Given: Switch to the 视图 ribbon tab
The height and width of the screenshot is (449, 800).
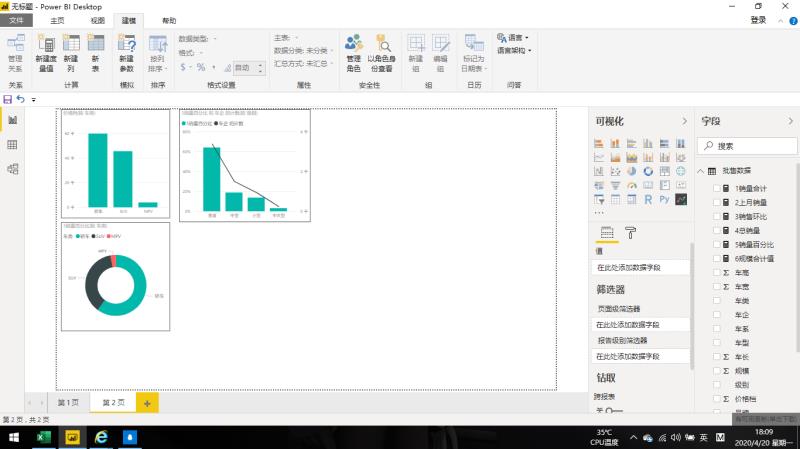Looking at the screenshot, I should 97,20.
